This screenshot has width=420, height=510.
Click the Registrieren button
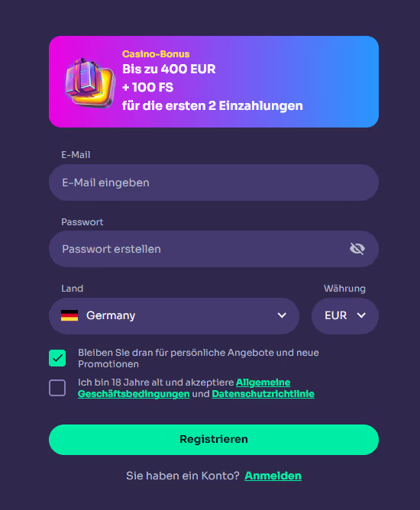coord(214,440)
